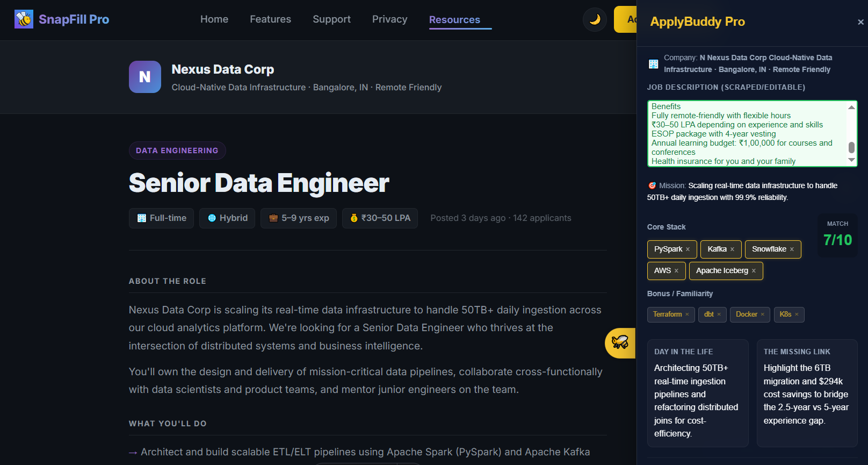The width and height of the screenshot is (868, 465).
Task: Open the floating bee assistant button
Action: [x=620, y=342]
